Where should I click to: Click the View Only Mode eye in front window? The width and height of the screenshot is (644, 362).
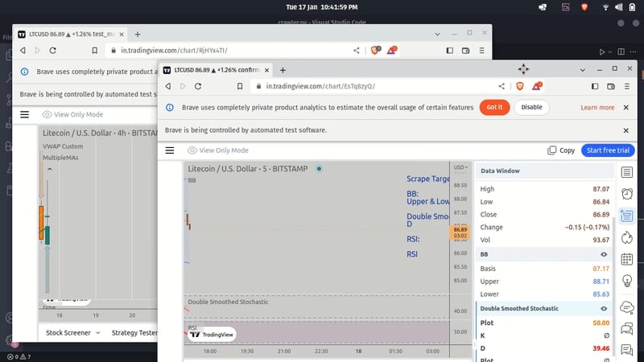(x=192, y=150)
